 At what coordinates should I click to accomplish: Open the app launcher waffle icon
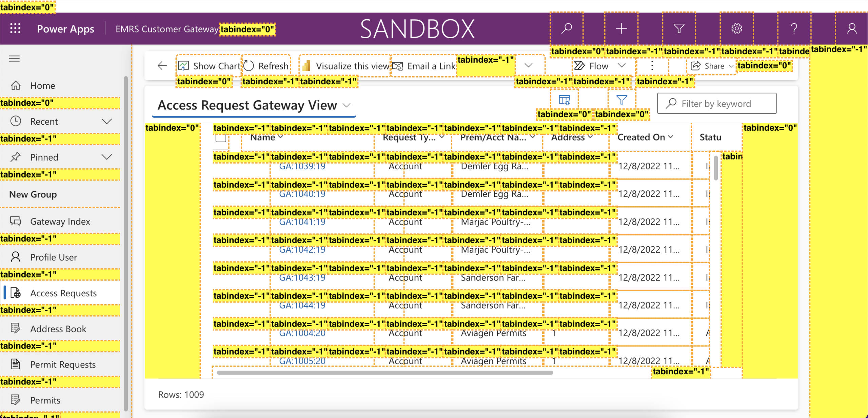pos(15,28)
